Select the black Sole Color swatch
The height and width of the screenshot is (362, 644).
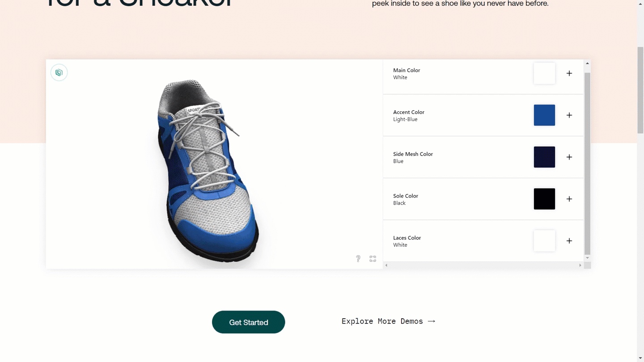(544, 199)
